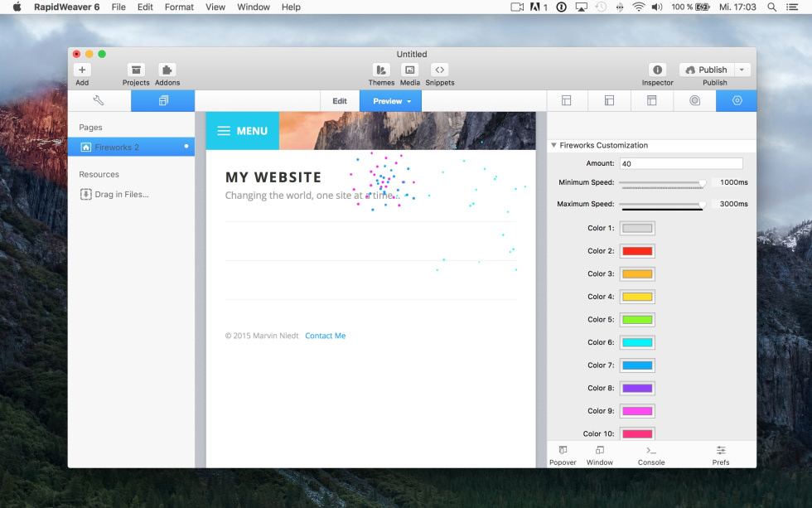The width and height of the screenshot is (812, 508).
Task: Open Spotlight search in the menu bar
Action: 771,7
